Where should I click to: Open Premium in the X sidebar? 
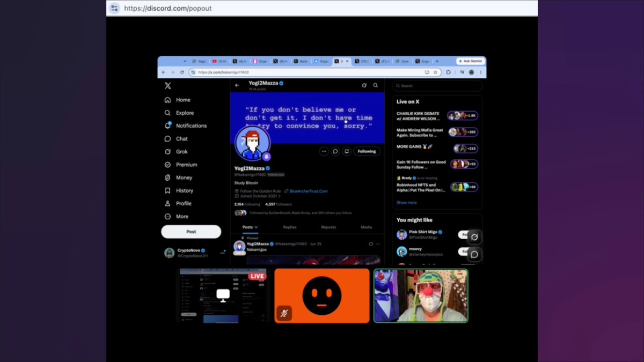[x=181, y=165]
